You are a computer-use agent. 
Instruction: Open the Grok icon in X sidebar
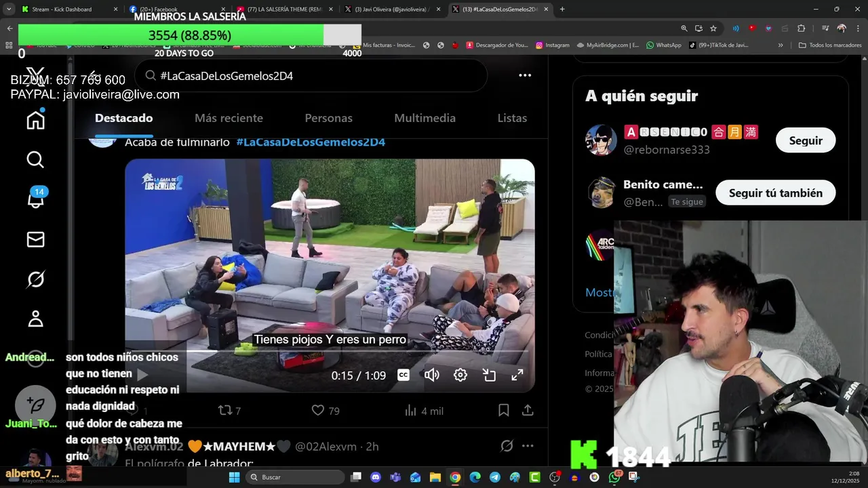[35, 279]
